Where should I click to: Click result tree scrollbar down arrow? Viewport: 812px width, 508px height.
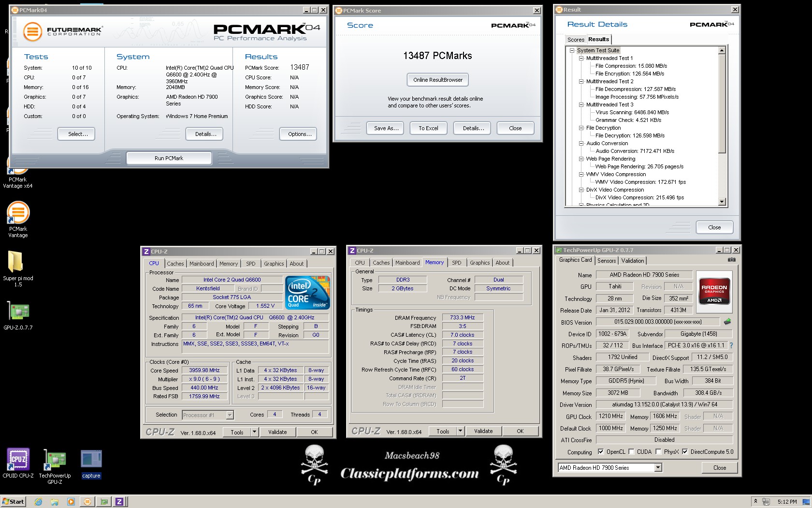point(722,202)
